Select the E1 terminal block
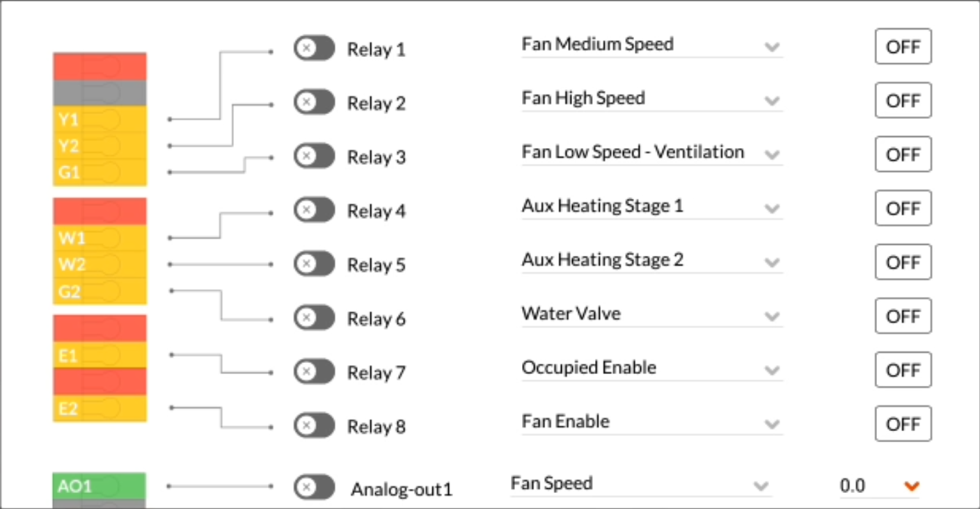Image resolution: width=980 pixels, height=509 pixels. 100,355
